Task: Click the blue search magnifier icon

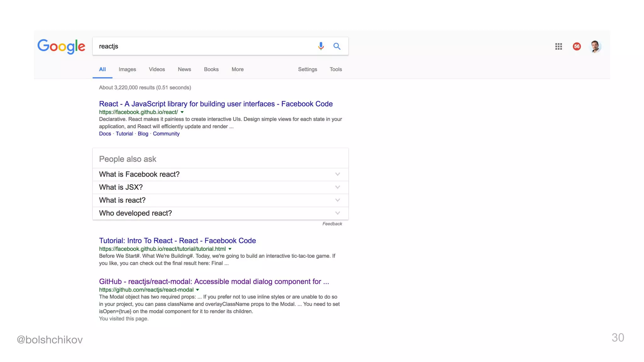Action: pos(337,46)
